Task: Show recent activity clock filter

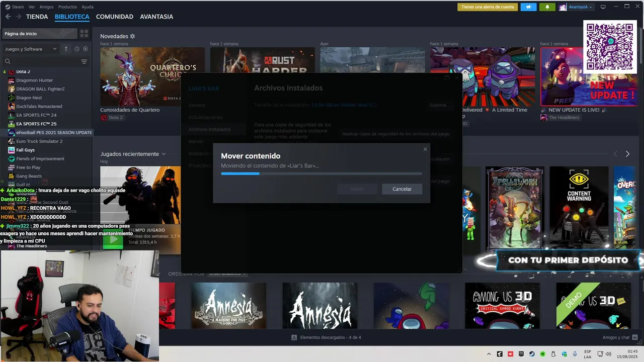Action: click(77, 49)
